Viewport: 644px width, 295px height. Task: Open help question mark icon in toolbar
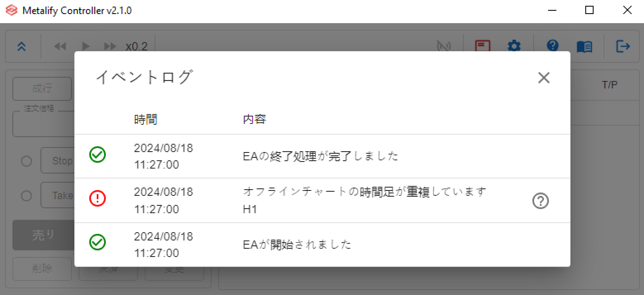coord(553,45)
